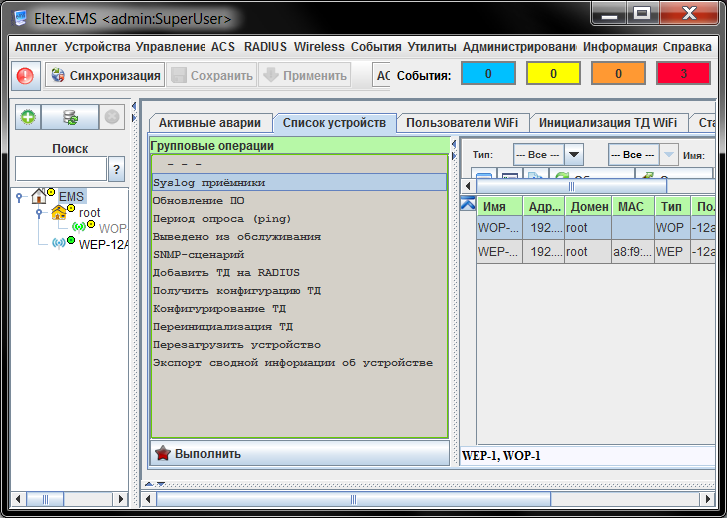Switch to Активные аварии tab
Image resolution: width=727 pixels, height=518 pixels.
pos(210,123)
